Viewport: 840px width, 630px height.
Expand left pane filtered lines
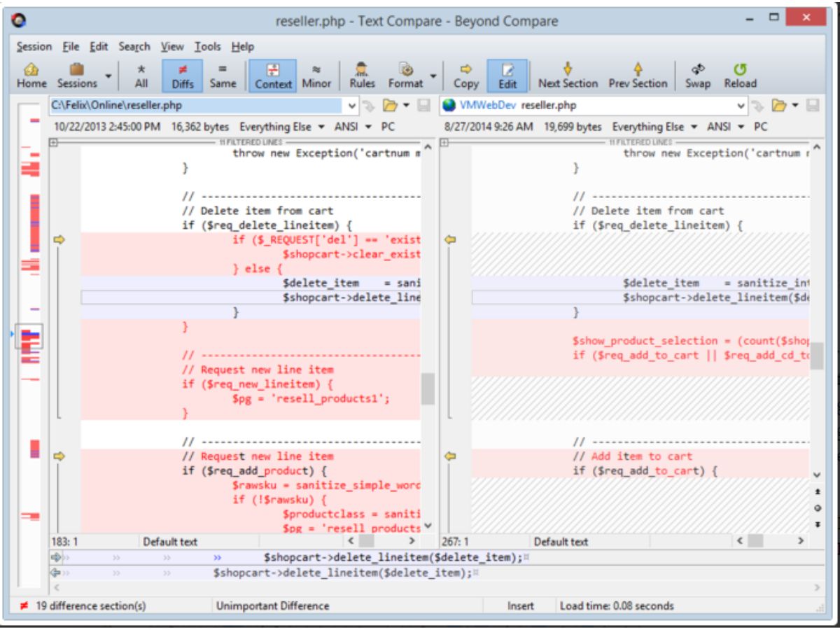pyautogui.click(x=52, y=141)
